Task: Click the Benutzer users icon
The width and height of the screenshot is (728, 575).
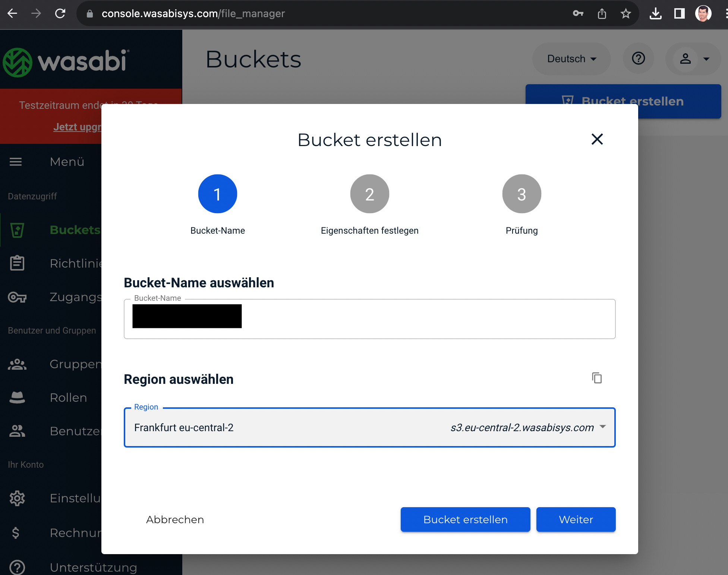Action: [x=17, y=431]
